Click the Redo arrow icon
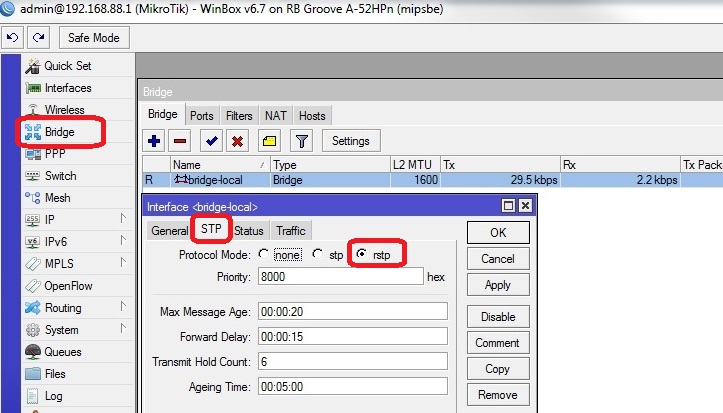 coord(39,37)
